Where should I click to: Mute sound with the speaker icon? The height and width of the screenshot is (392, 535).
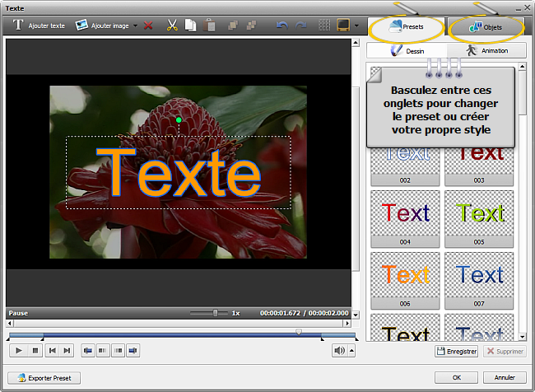tap(339, 351)
